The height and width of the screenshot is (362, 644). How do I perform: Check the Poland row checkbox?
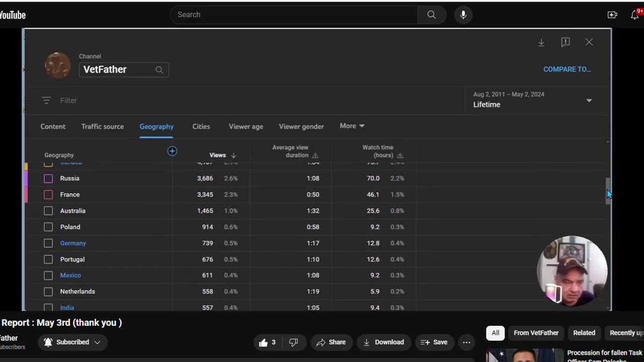click(48, 227)
